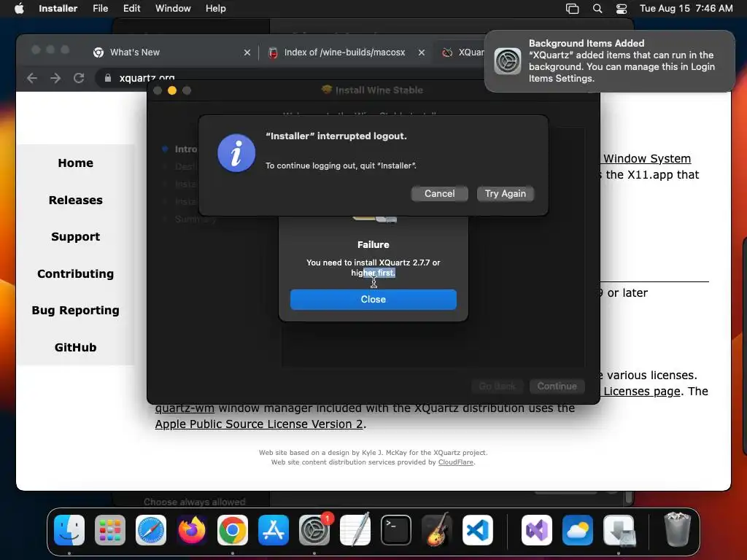
Task: Open purple Visual Studio in Dock
Action: point(537,530)
